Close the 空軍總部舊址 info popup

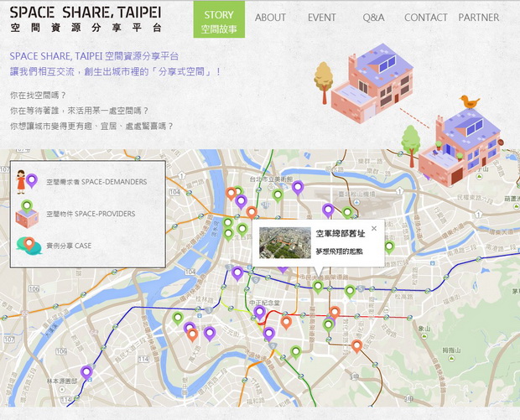point(374,228)
